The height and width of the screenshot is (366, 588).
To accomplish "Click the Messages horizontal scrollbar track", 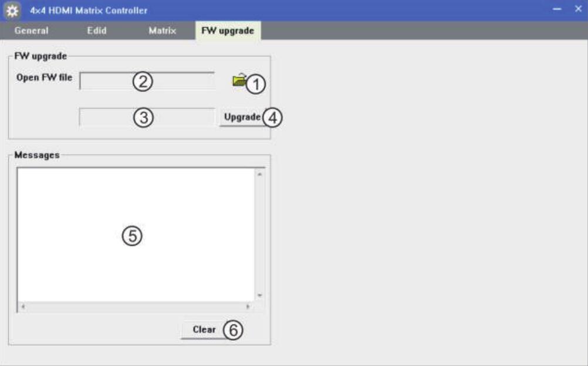I will point(136,307).
